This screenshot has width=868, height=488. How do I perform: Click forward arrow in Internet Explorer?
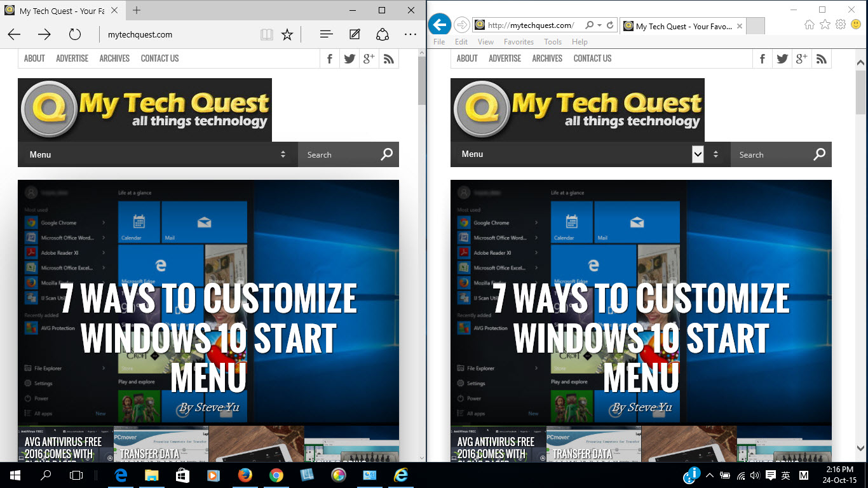pyautogui.click(x=462, y=25)
